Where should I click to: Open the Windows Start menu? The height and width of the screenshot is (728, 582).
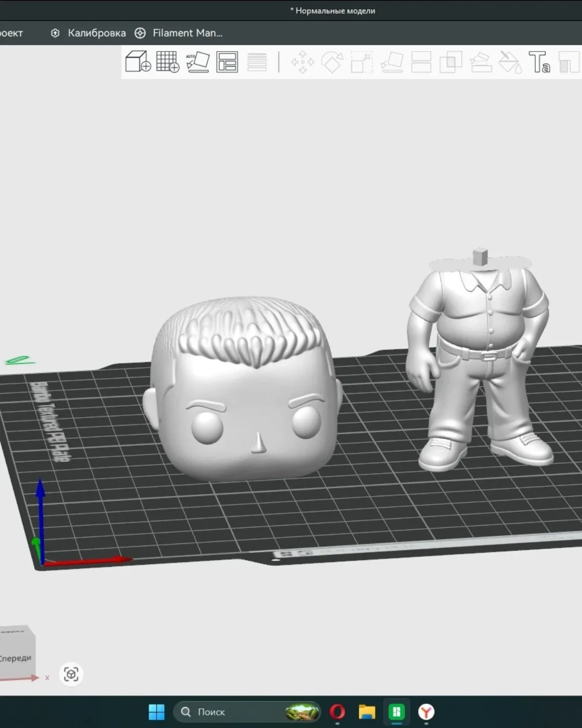click(156, 712)
